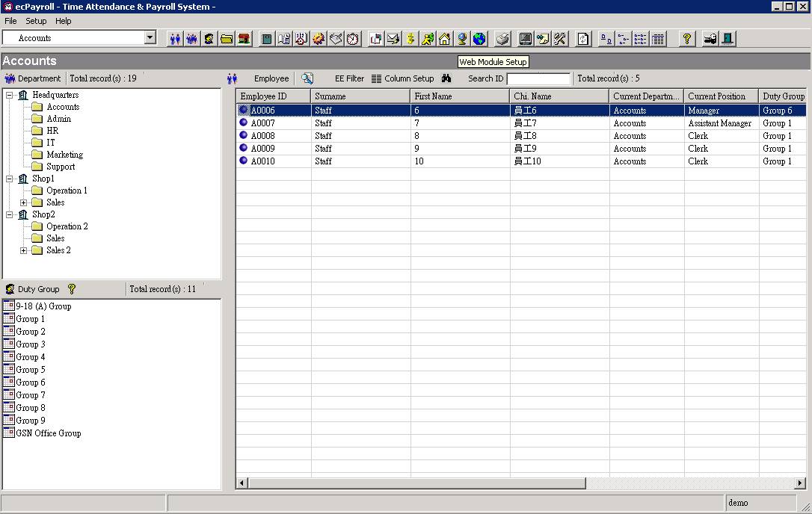Select employee row A0010
Screen dimensions: 812x514
point(521,161)
